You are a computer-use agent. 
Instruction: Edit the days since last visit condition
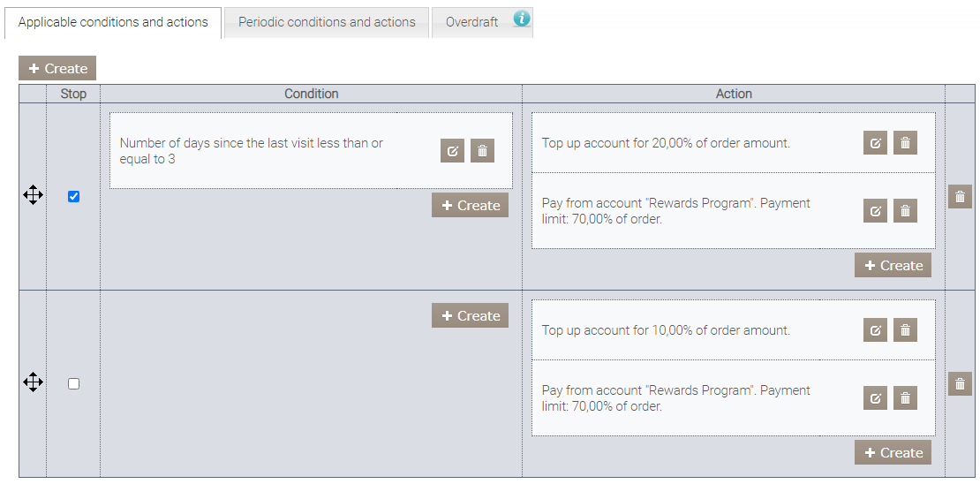452,151
